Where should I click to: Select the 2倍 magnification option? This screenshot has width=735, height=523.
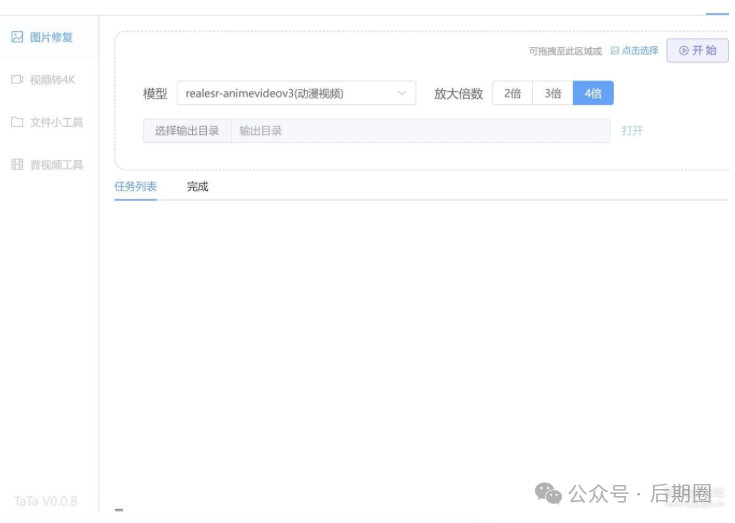pyautogui.click(x=512, y=93)
